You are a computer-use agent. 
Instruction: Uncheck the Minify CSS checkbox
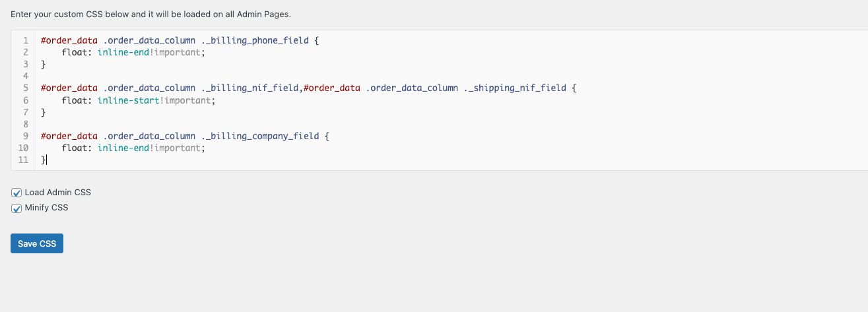point(17,208)
